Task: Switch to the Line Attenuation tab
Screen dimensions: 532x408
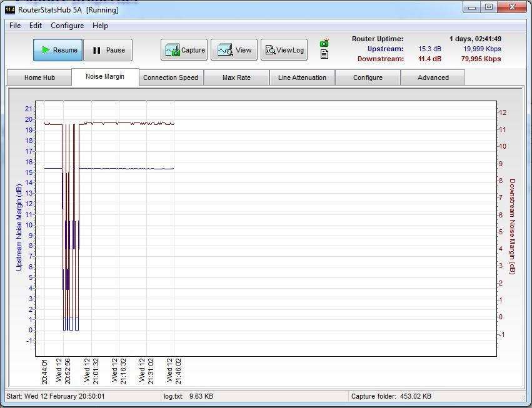Action: tap(302, 77)
